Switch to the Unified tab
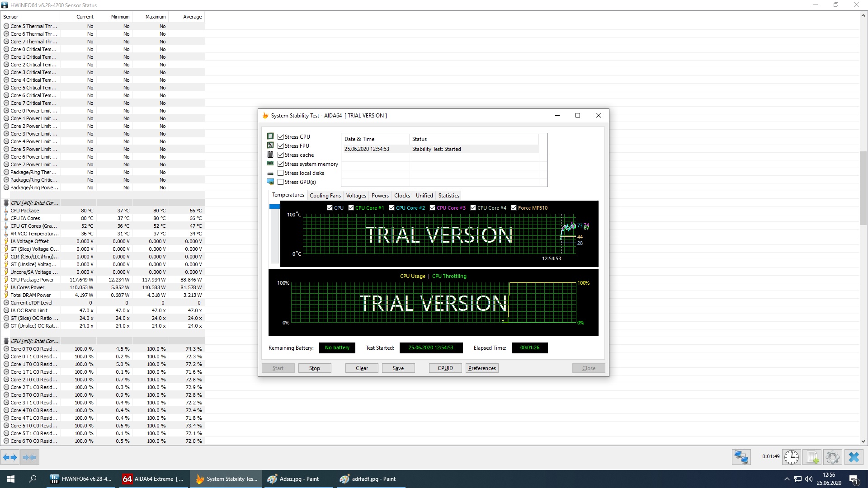This screenshot has height=488, width=868. (x=424, y=196)
